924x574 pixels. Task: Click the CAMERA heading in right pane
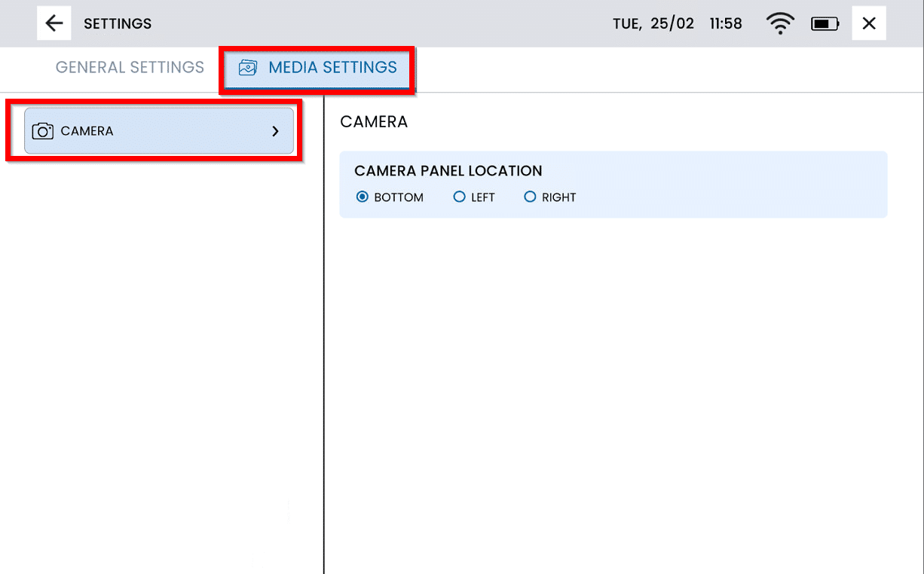click(x=374, y=122)
